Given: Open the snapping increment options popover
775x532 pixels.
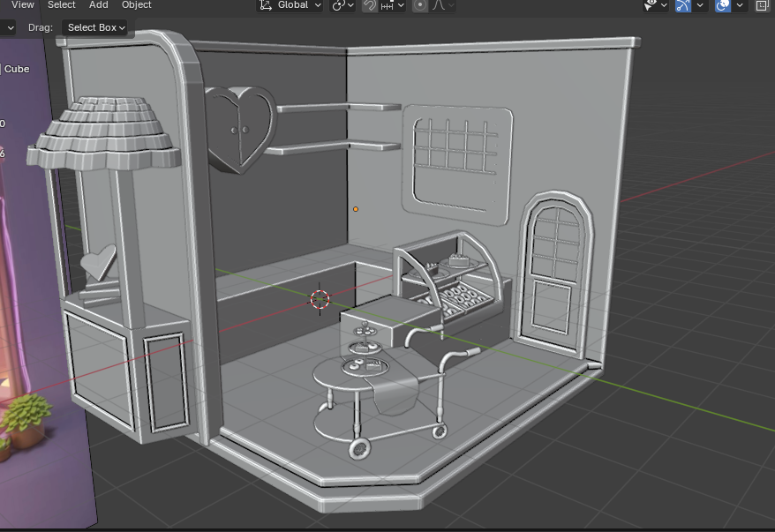Looking at the screenshot, I should pos(393,5).
